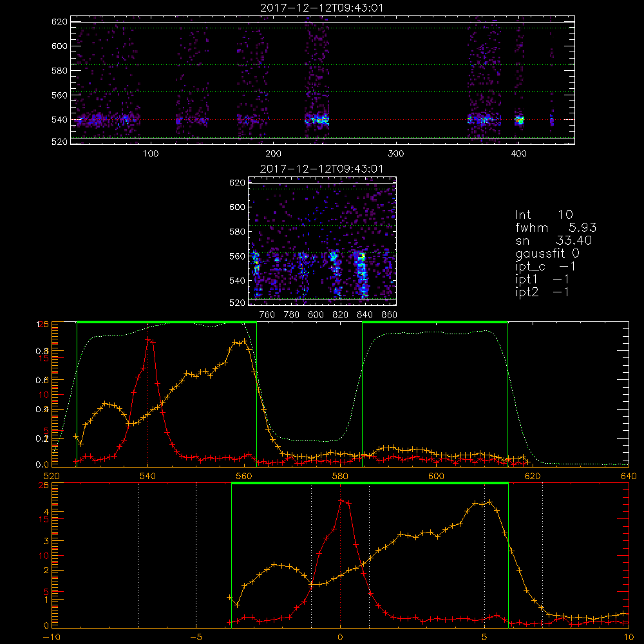Click x-axis label 400 on the wide spectrogram

tap(518, 154)
